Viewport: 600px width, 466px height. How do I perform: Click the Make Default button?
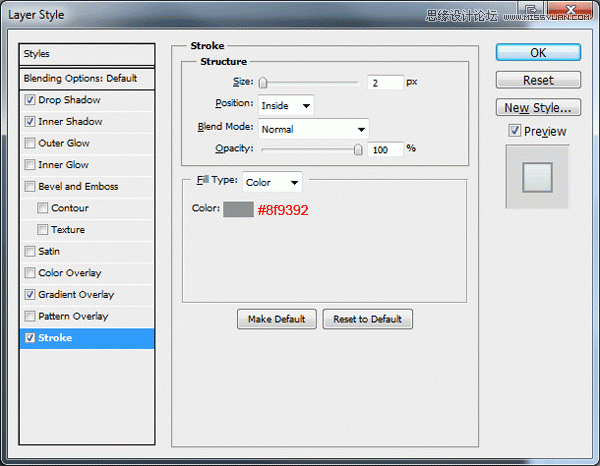(x=277, y=319)
